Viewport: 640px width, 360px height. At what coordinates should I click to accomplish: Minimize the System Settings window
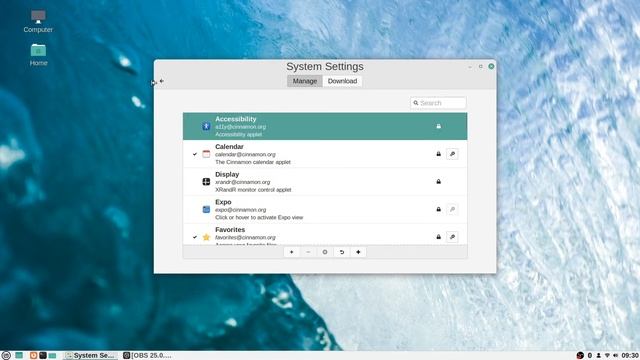(470, 67)
